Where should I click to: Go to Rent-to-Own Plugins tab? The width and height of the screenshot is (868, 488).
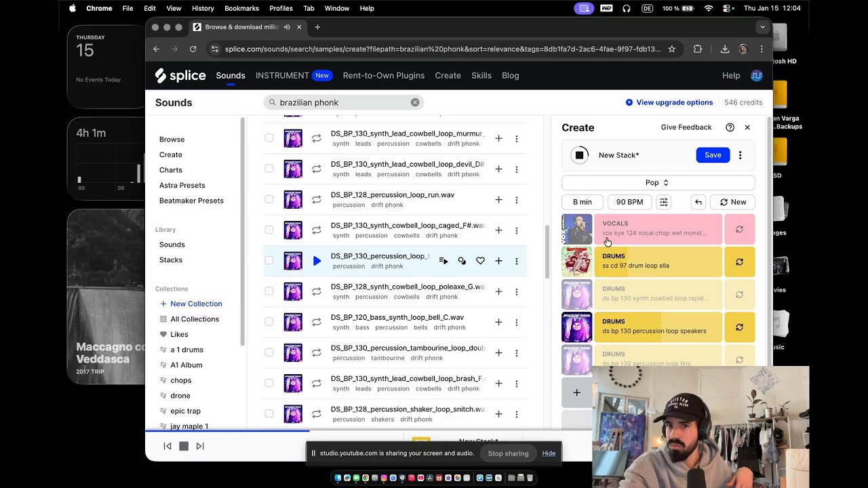tap(383, 75)
